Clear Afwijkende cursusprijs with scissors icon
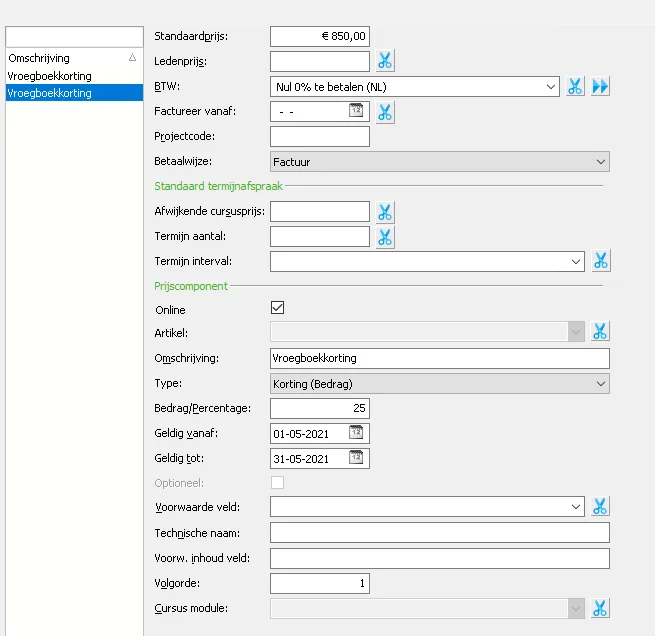The width and height of the screenshot is (655, 636). pos(385,212)
